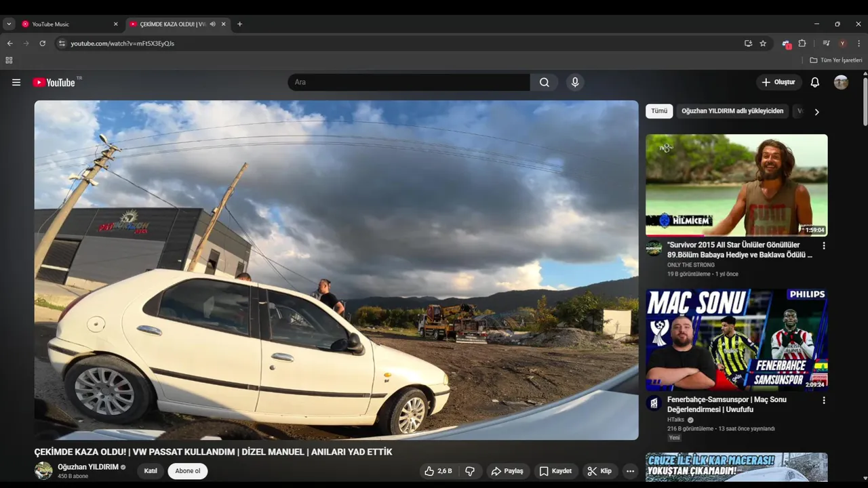Open the YouTube guide hamburger menu
The height and width of the screenshot is (488, 868).
point(16,82)
